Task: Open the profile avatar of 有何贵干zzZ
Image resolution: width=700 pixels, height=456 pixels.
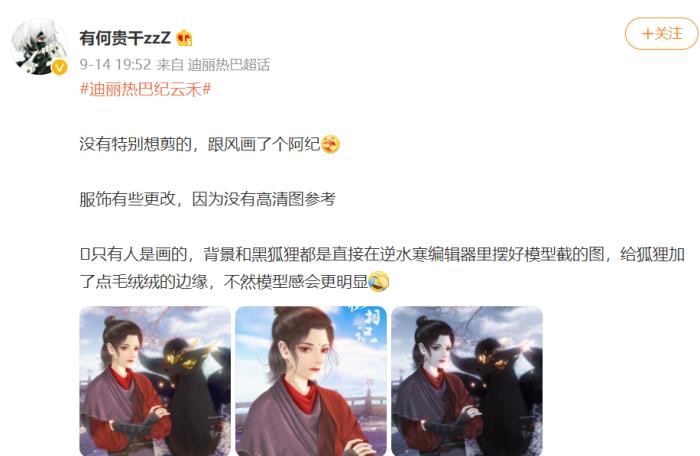Action: pos(39,46)
